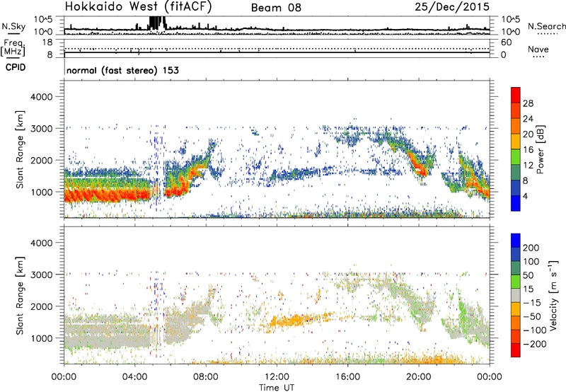Click '4000' tick of the Power panel
Image resolution: width=566 pixels, height=392 pixels.
[42, 97]
